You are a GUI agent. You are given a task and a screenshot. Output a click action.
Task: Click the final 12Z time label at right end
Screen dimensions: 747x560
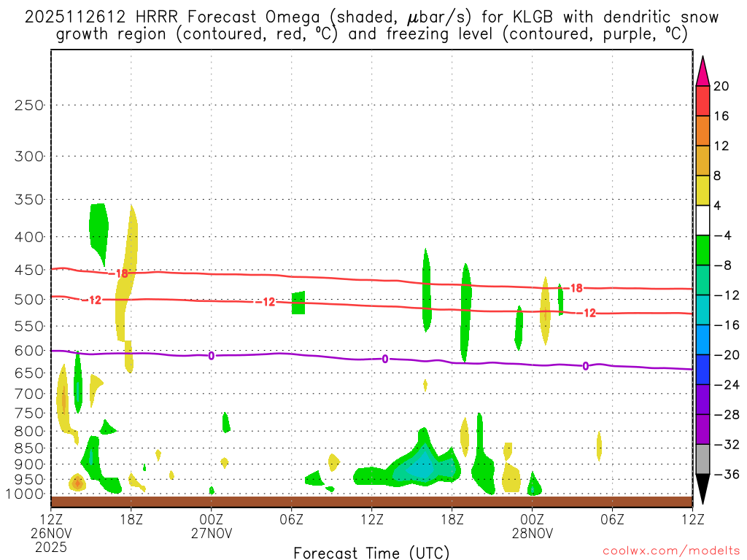click(693, 519)
